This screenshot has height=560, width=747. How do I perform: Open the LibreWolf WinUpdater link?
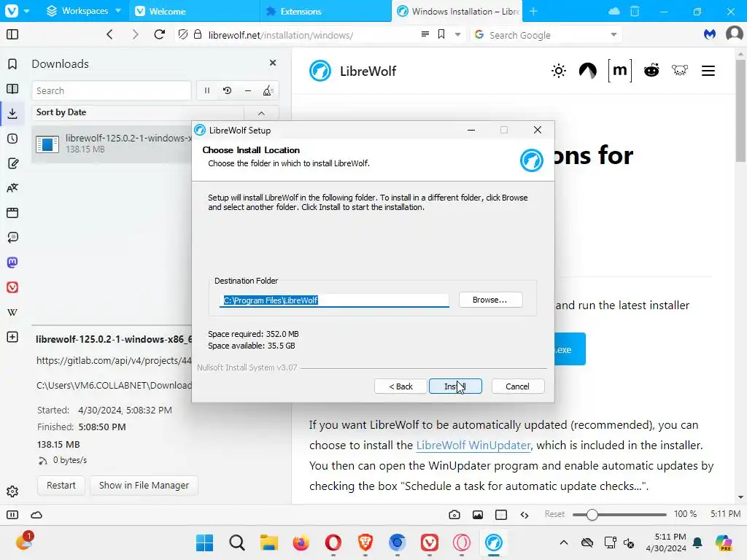(473, 446)
